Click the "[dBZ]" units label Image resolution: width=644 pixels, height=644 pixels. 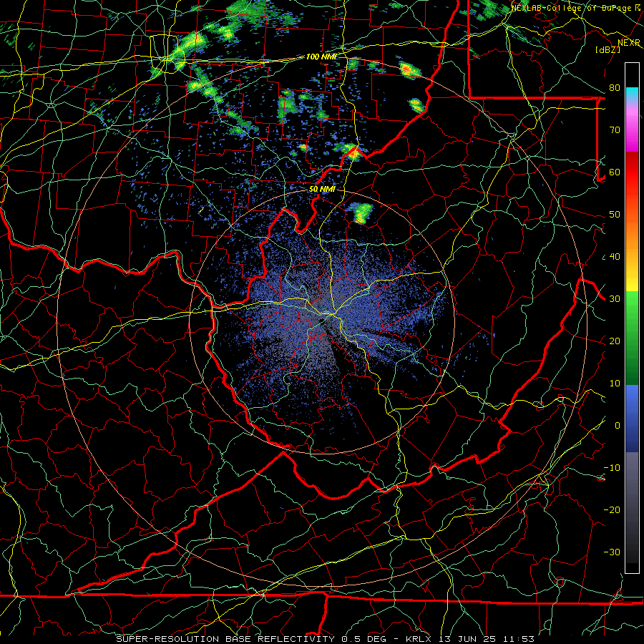point(608,49)
